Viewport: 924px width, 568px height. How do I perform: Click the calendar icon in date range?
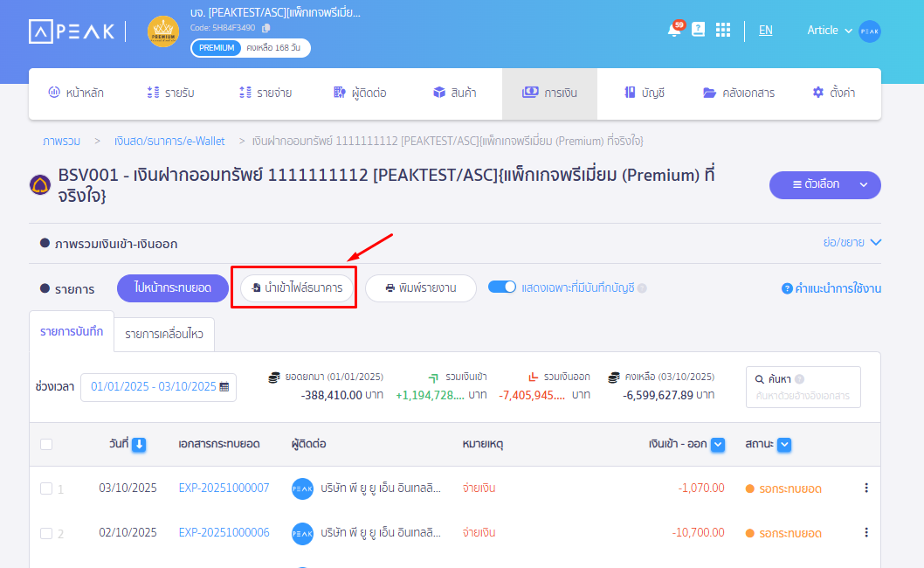pos(224,386)
